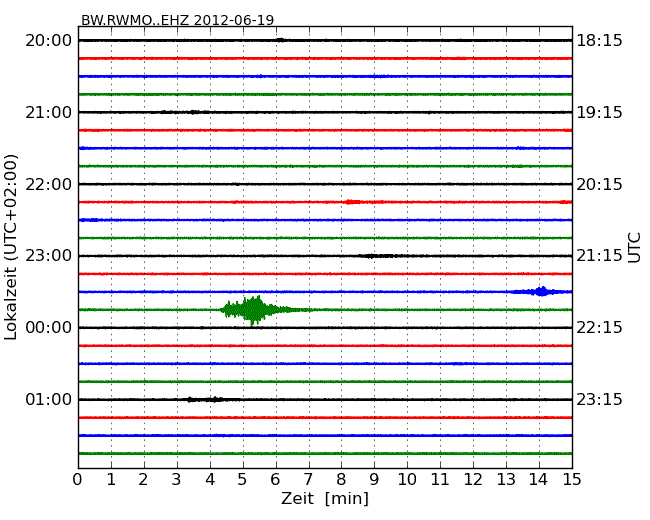This screenshot has height=520, width=650.
Task: Pick x-axis tick label 3
Action: [177, 479]
